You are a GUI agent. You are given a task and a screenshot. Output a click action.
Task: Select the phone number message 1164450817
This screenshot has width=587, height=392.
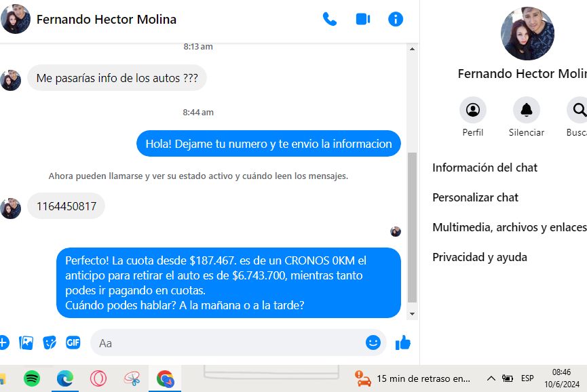67,206
